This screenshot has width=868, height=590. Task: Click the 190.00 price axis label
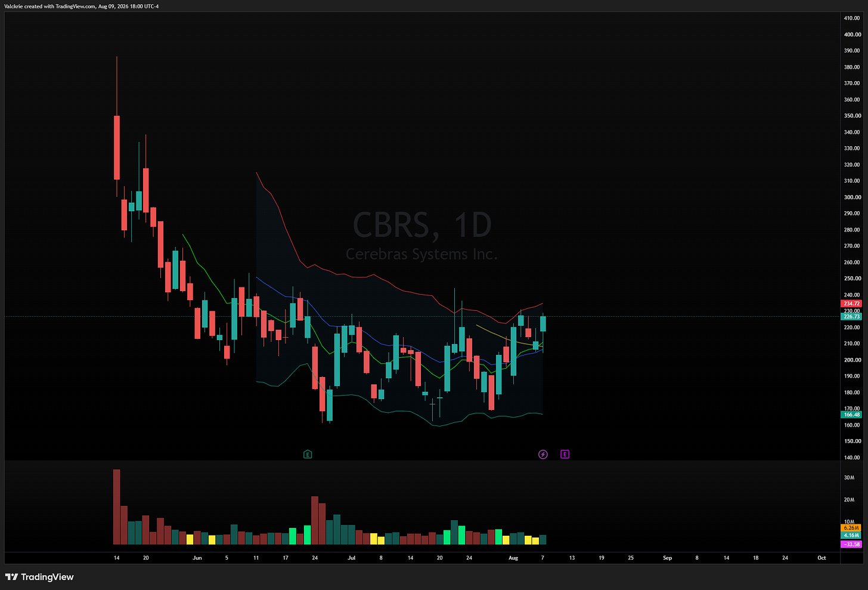852,376
